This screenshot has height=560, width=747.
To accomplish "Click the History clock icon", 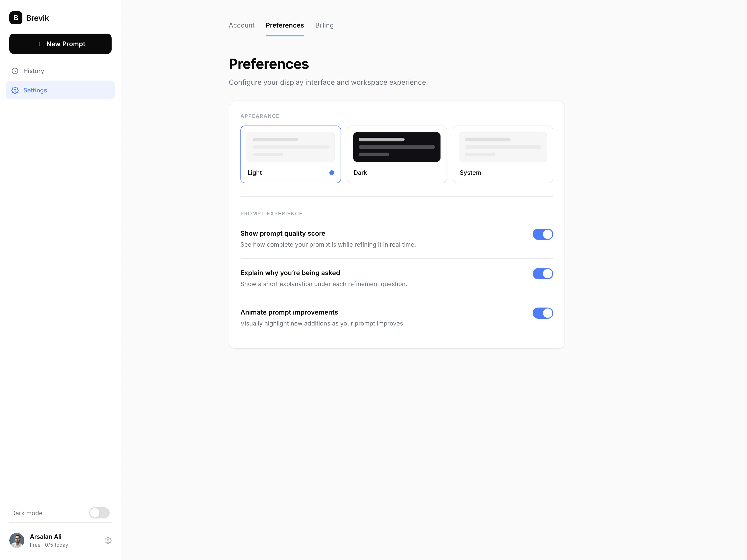I will (x=15, y=71).
